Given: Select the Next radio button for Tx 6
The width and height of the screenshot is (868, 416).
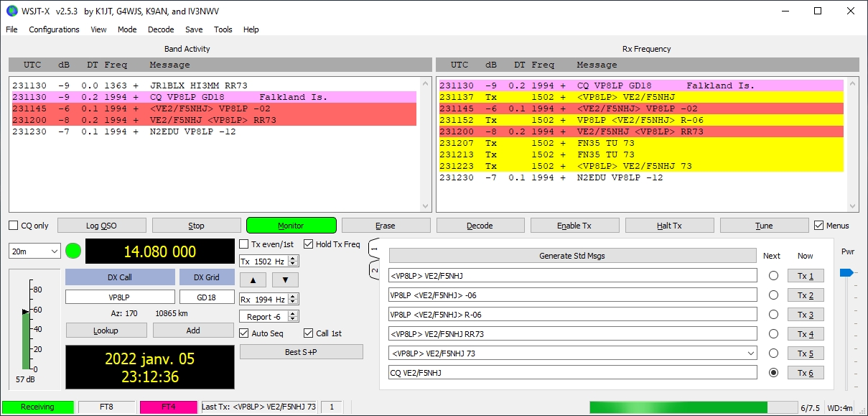Looking at the screenshot, I should [773, 373].
